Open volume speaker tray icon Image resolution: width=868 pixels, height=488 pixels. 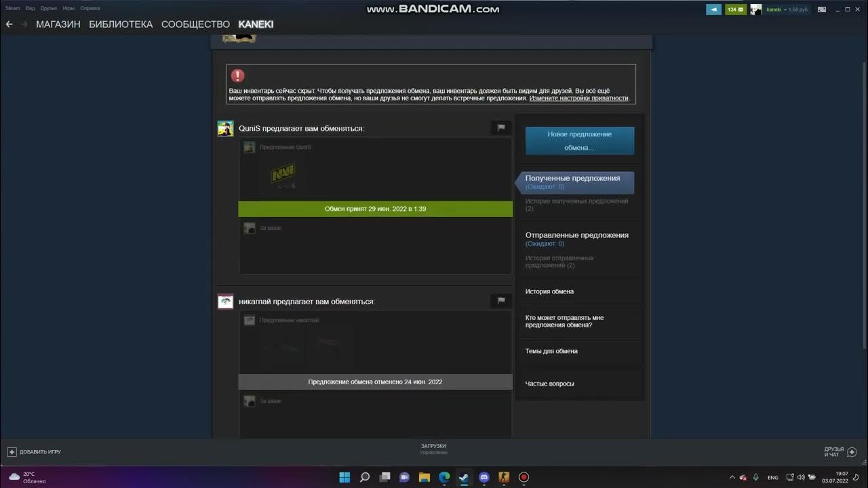click(801, 477)
